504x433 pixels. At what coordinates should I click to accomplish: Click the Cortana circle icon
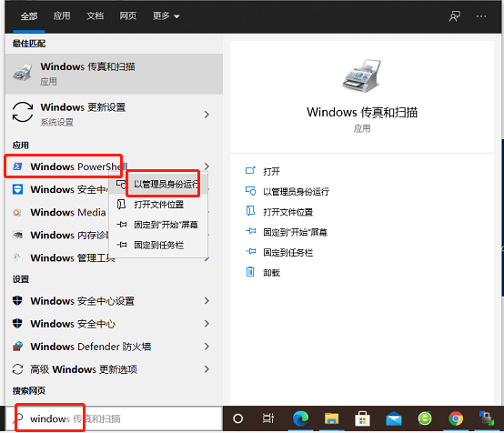pyautogui.click(x=237, y=418)
